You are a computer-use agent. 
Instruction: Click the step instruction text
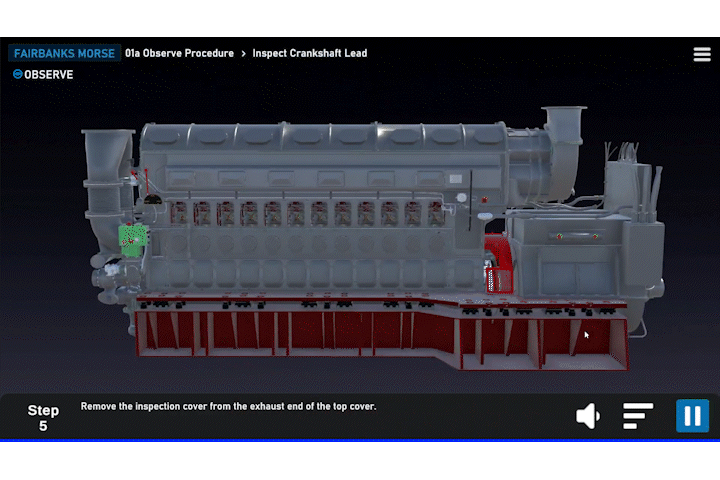point(228,407)
